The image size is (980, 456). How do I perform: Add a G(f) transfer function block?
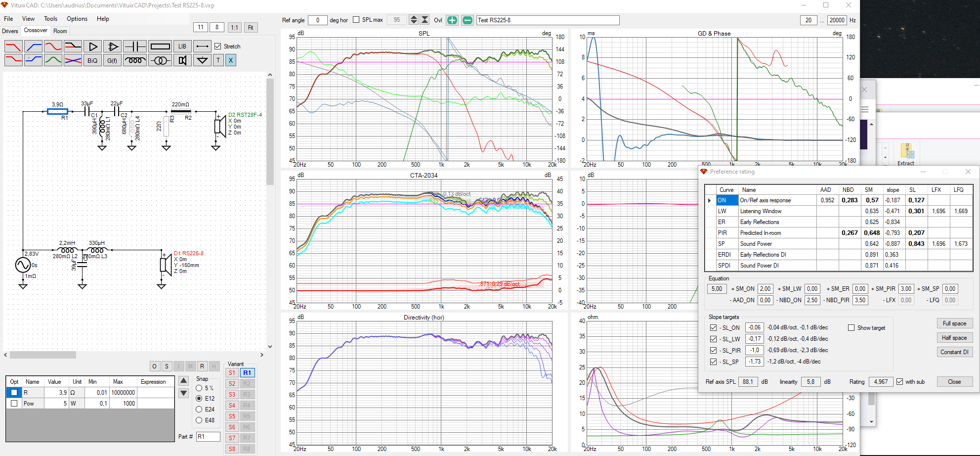(112, 60)
